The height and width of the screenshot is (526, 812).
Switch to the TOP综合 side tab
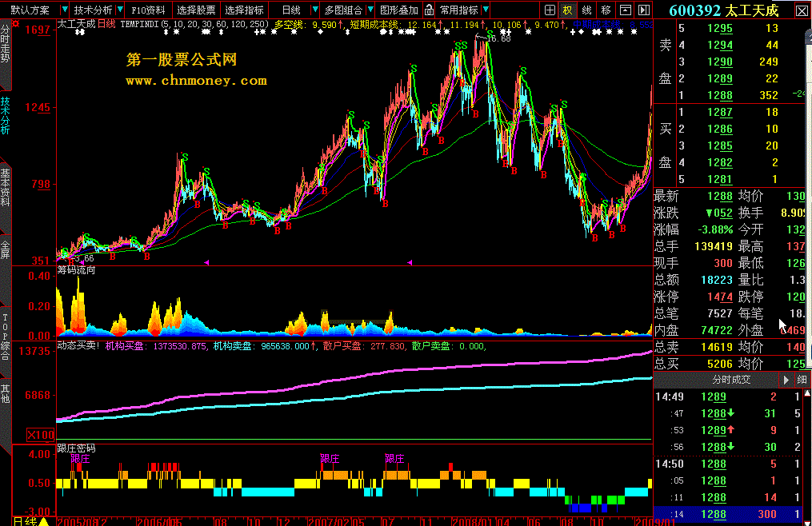coord(5,336)
